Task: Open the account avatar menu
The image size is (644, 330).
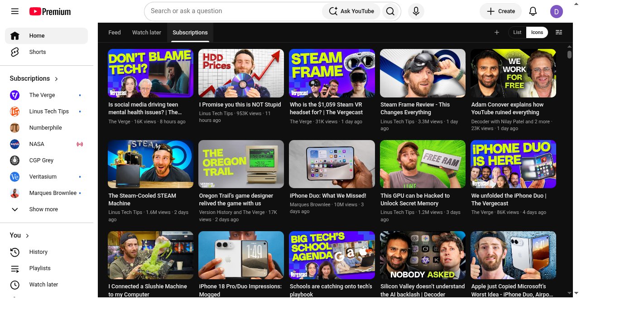Action: coord(557,11)
